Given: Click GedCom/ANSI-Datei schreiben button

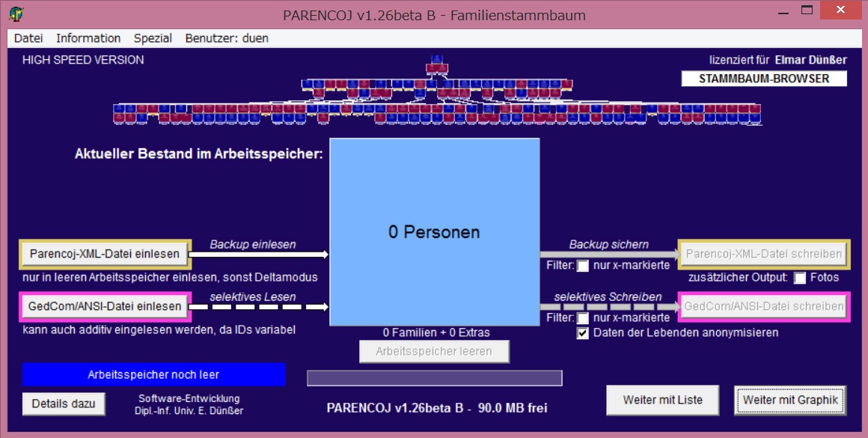Looking at the screenshot, I should pos(763,306).
